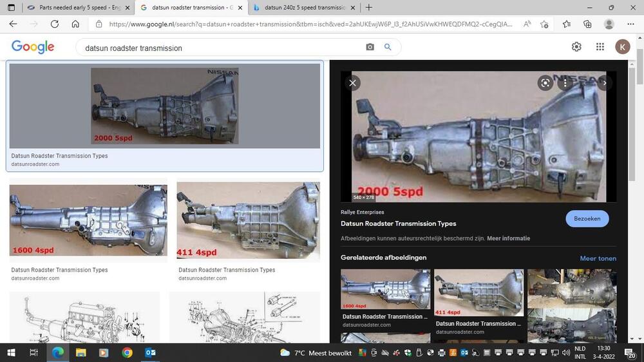Search inside image with Lens icon
The width and height of the screenshot is (644, 362).
(x=545, y=83)
